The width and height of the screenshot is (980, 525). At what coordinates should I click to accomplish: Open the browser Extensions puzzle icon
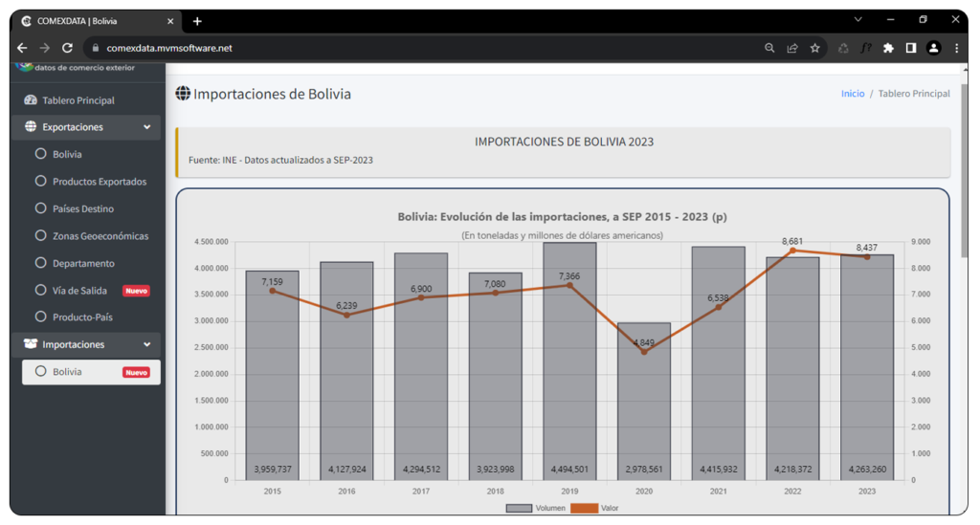pyautogui.click(x=888, y=48)
